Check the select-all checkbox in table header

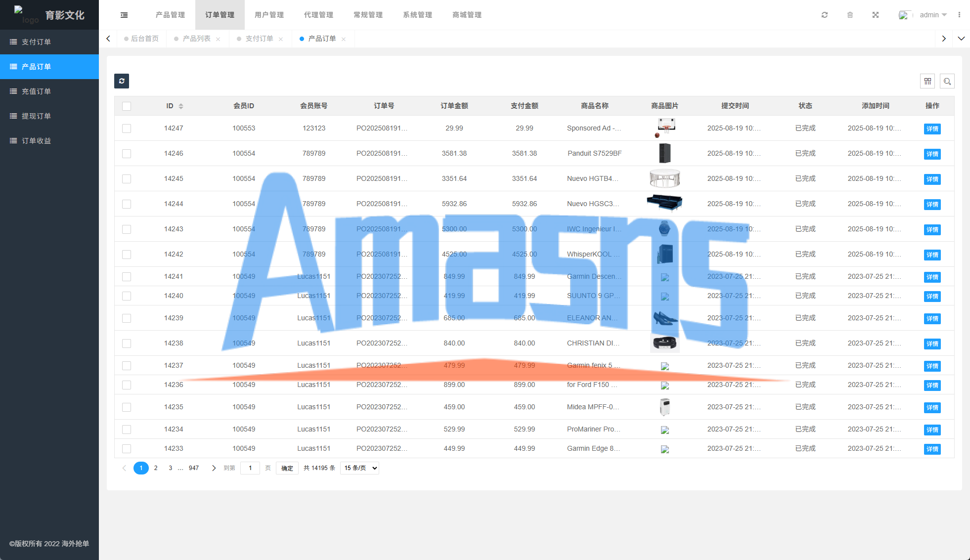[x=127, y=106]
